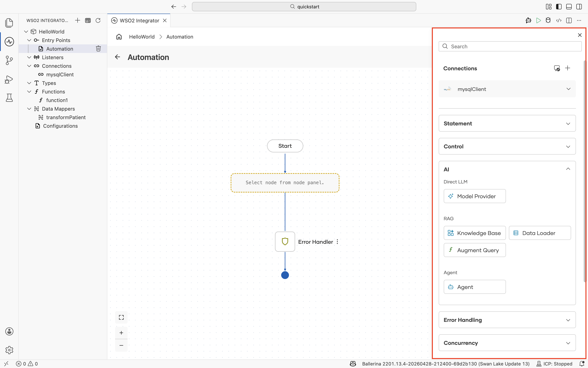Toggle the bottom panel
Screen dimensions: 588x368
click(569, 7)
